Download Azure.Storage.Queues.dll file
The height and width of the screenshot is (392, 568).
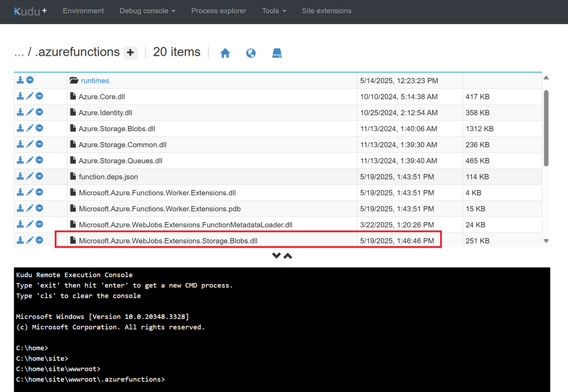(x=20, y=160)
